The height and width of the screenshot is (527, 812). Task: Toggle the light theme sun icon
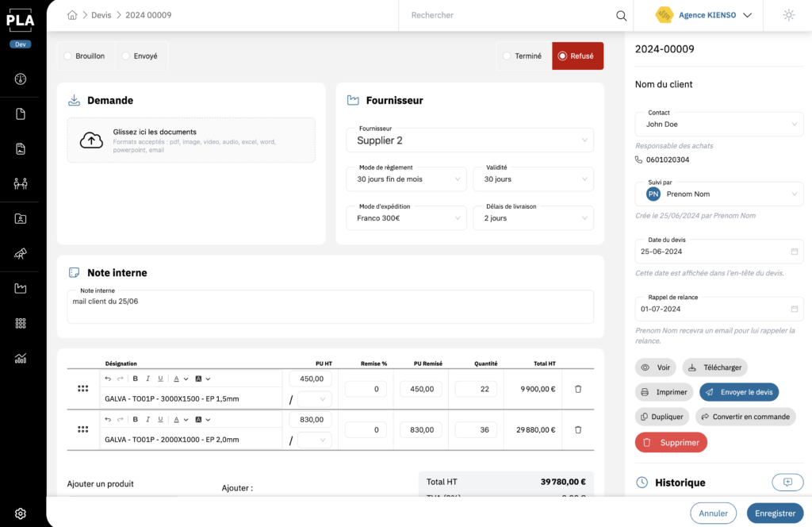[x=787, y=15]
